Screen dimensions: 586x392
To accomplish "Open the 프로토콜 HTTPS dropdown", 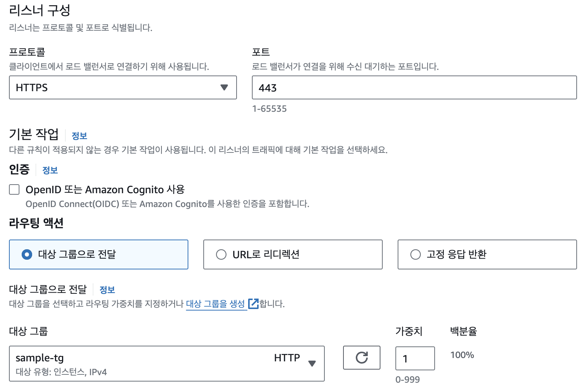I will (x=123, y=87).
